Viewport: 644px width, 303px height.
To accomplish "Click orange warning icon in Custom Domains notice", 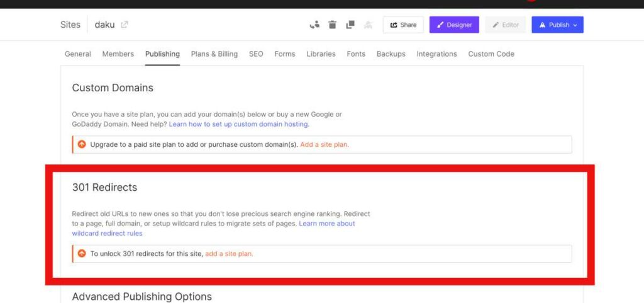I will [x=82, y=144].
